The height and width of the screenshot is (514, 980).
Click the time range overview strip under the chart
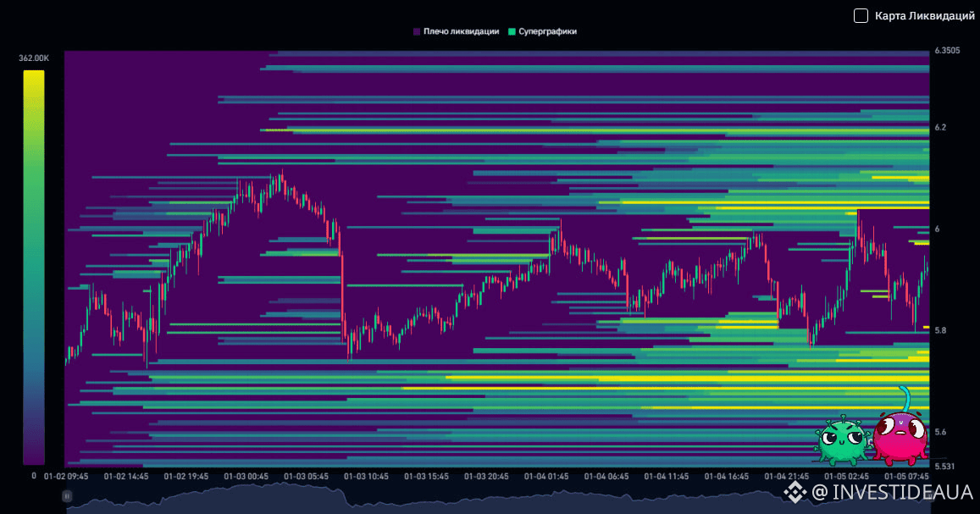(497, 498)
